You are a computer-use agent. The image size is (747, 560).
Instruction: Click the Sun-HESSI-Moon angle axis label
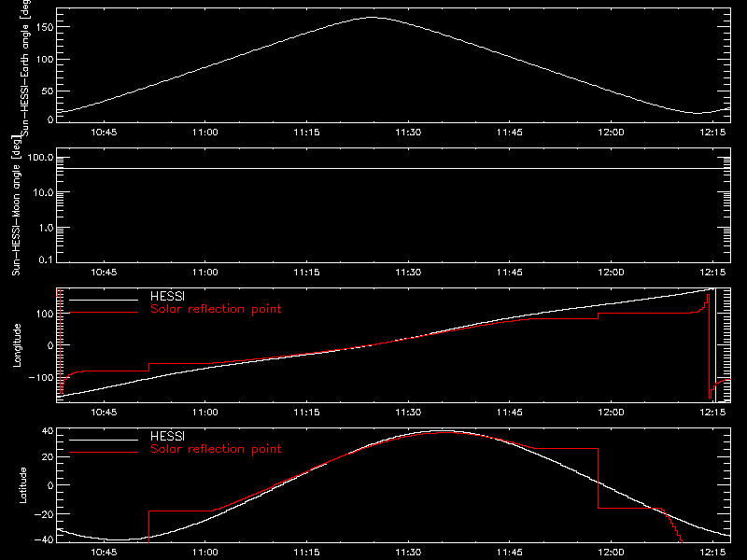pos(16,205)
